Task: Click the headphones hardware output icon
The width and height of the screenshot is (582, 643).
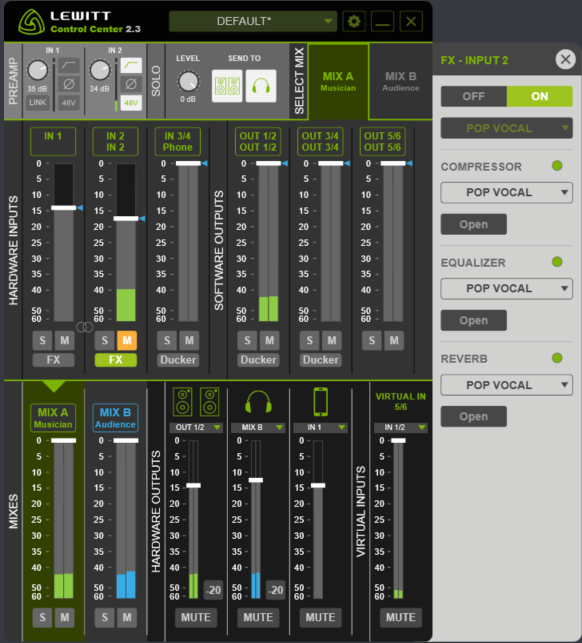Action: pyautogui.click(x=258, y=402)
